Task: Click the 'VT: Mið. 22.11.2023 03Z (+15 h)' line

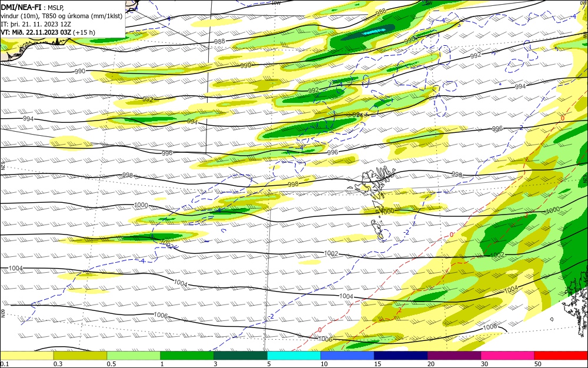Action: [48, 32]
